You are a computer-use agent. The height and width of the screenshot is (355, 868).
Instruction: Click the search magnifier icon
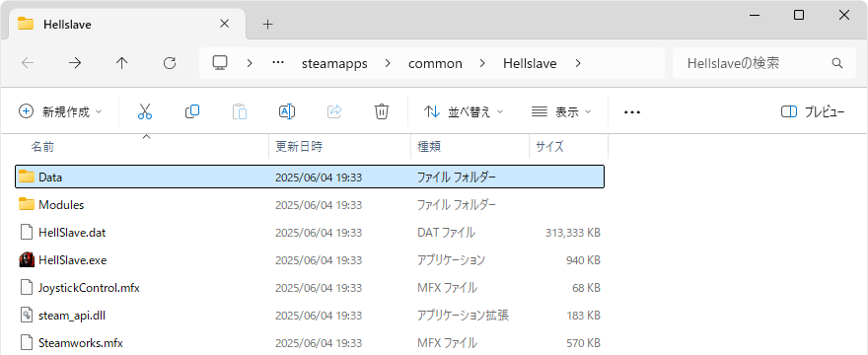(x=837, y=63)
